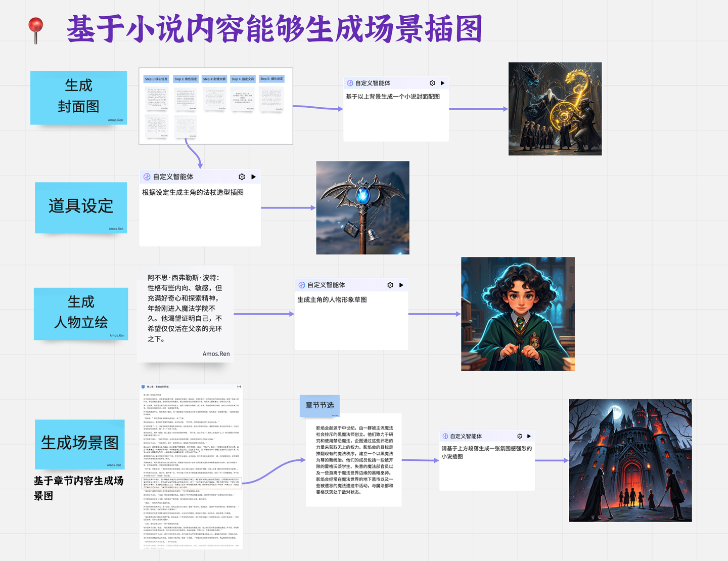Open the note card under Step 4
Viewport: 728px width, 561px height.
[243, 99]
